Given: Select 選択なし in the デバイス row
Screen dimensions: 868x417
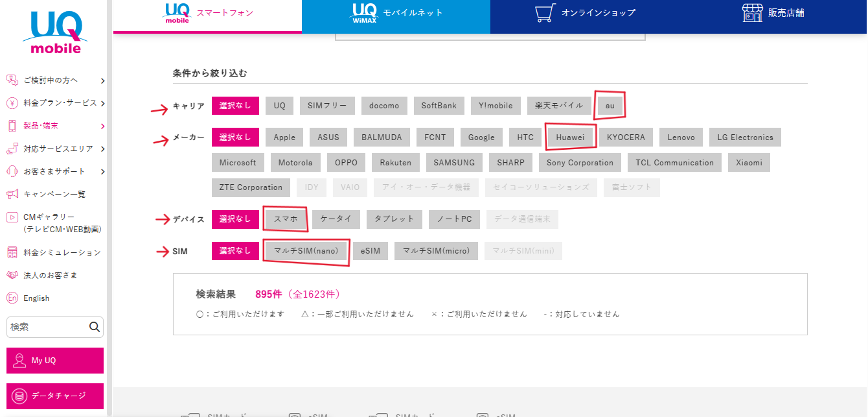Looking at the screenshot, I should [x=235, y=219].
